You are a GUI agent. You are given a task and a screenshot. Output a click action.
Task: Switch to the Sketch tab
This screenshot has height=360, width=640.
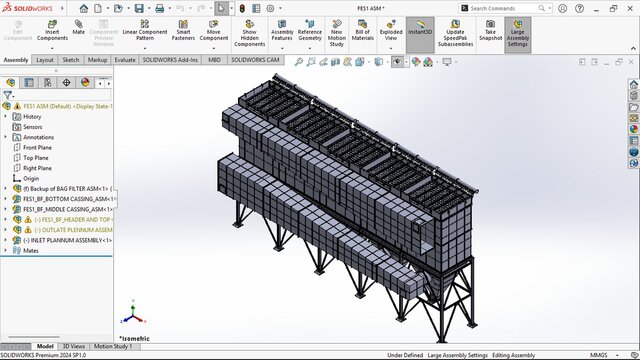71,60
